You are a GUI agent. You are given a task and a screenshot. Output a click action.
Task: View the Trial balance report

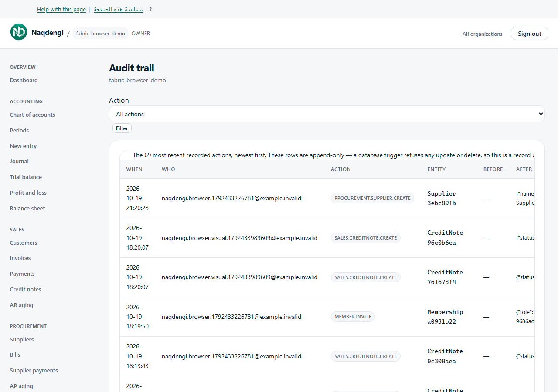coord(26,177)
